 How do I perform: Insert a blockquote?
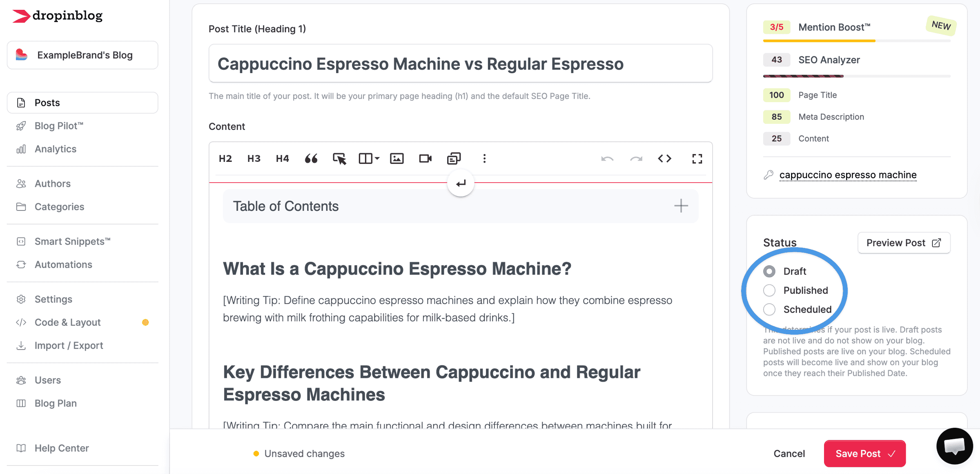pyautogui.click(x=311, y=159)
